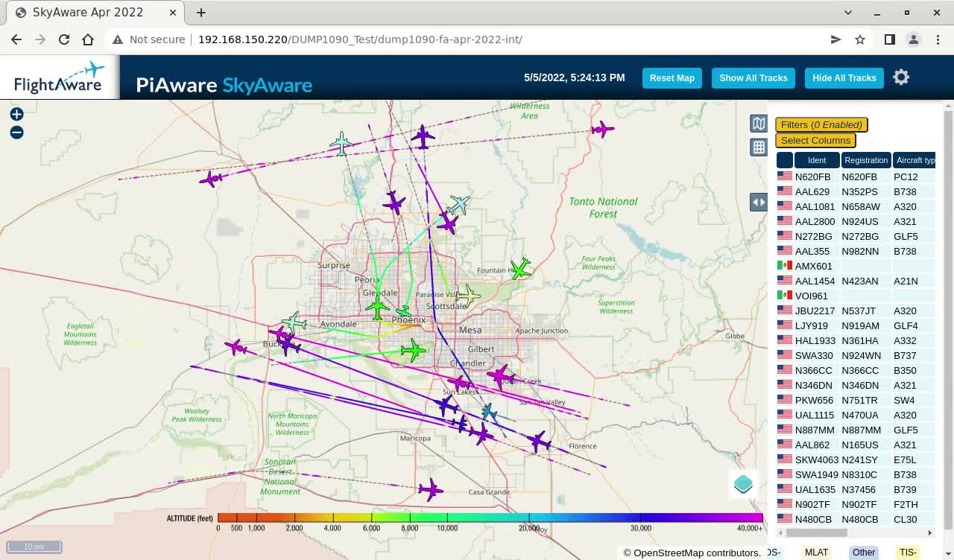Select the N480CB row
Screen dimensions: 954x560
tap(855, 519)
